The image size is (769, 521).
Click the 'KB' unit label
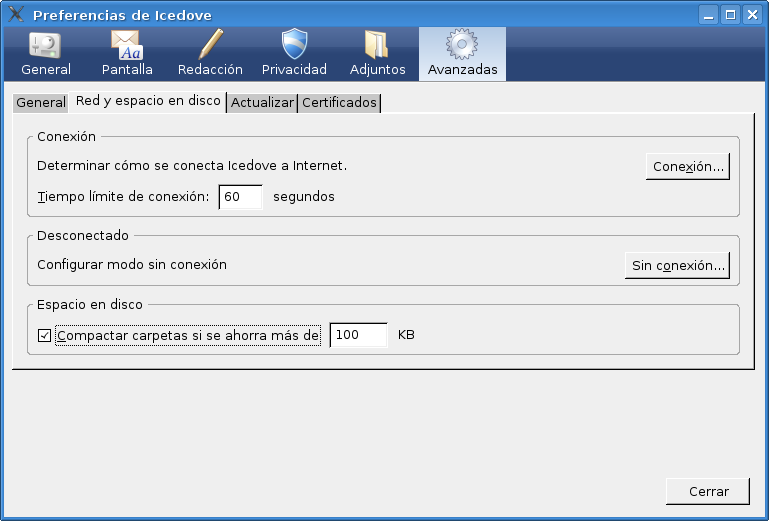pos(406,335)
